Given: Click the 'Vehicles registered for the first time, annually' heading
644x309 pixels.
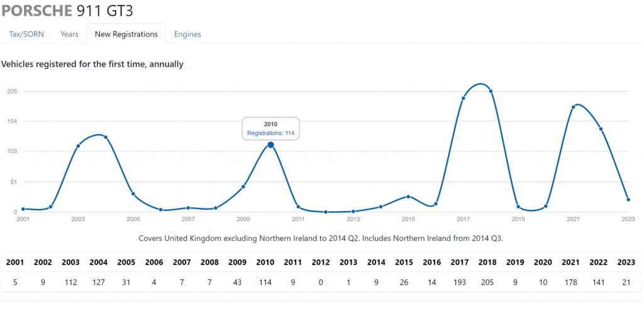Looking at the screenshot, I should [92, 65].
